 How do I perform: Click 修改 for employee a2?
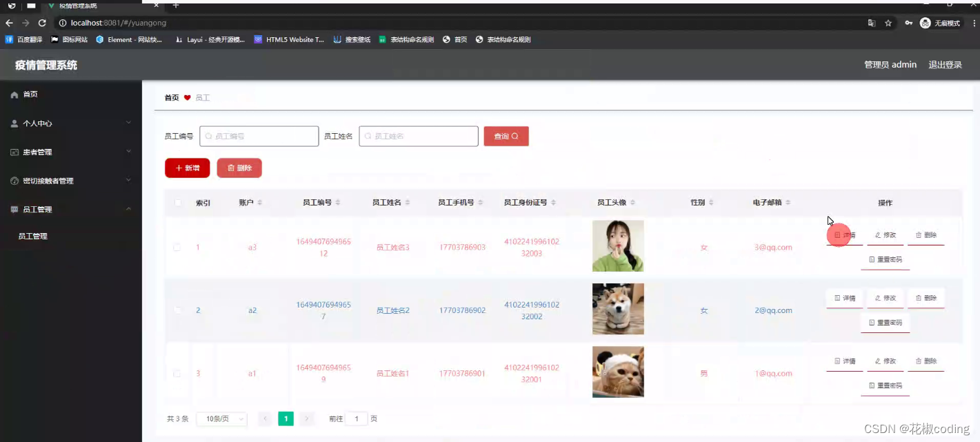click(886, 298)
